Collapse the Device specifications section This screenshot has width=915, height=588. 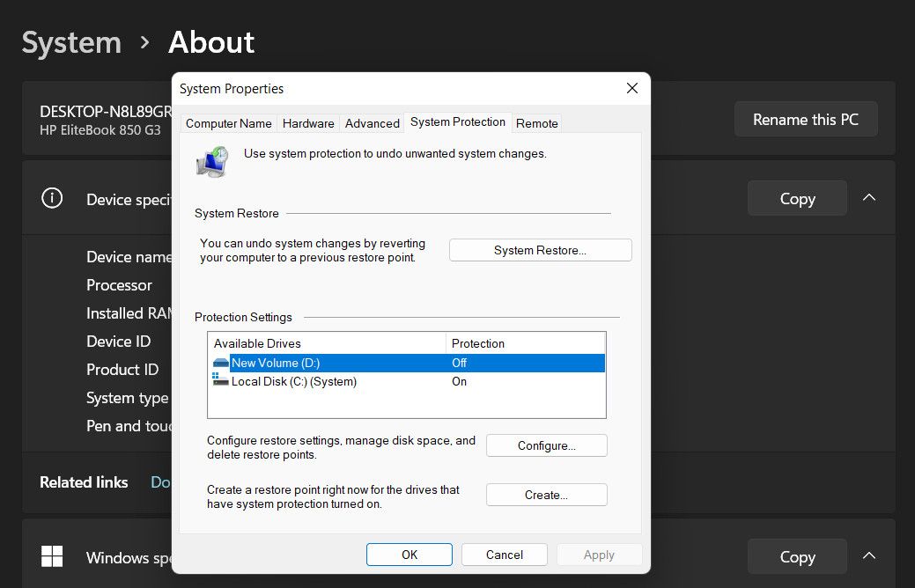pos(869,198)
